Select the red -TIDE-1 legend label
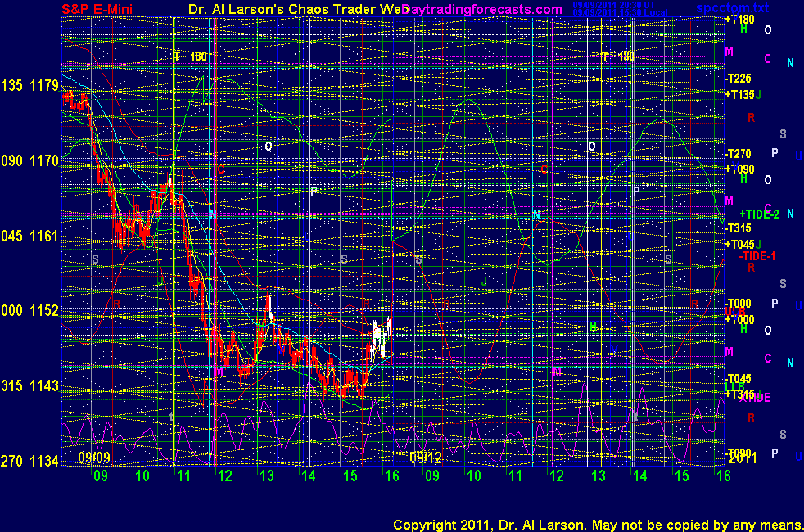The image size is (804, 532). pos(757,256)
